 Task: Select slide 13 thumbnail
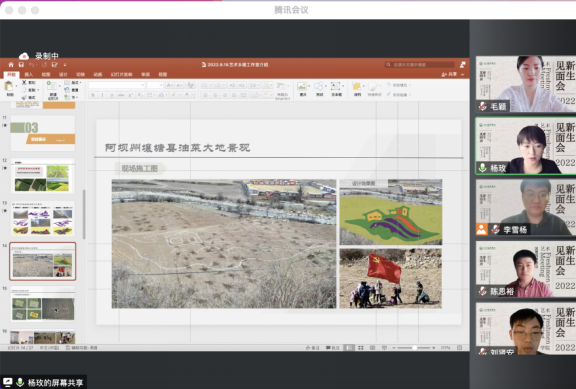[43, 219]
